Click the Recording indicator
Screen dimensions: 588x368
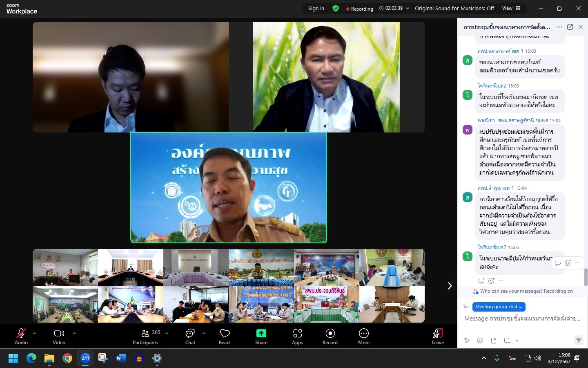(x=360, y=9)
